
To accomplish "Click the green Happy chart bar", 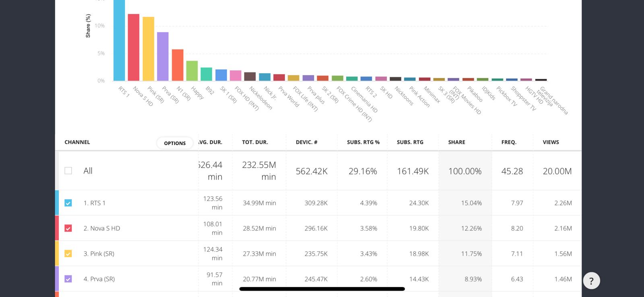I will [192, 71].
